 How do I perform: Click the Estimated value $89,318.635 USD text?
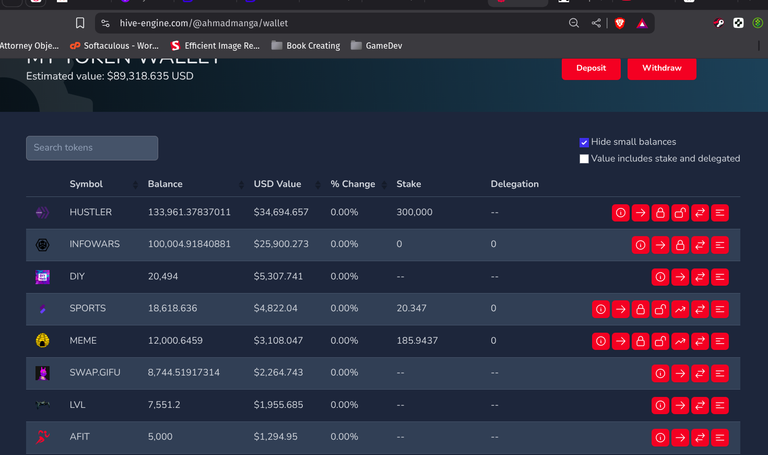click(x=110, y=76)
